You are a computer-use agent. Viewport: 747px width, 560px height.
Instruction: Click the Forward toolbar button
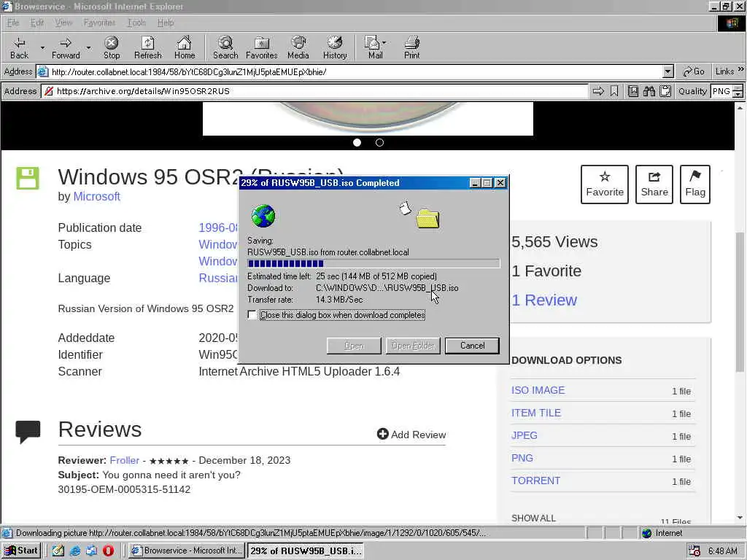(x=66, y=47)
